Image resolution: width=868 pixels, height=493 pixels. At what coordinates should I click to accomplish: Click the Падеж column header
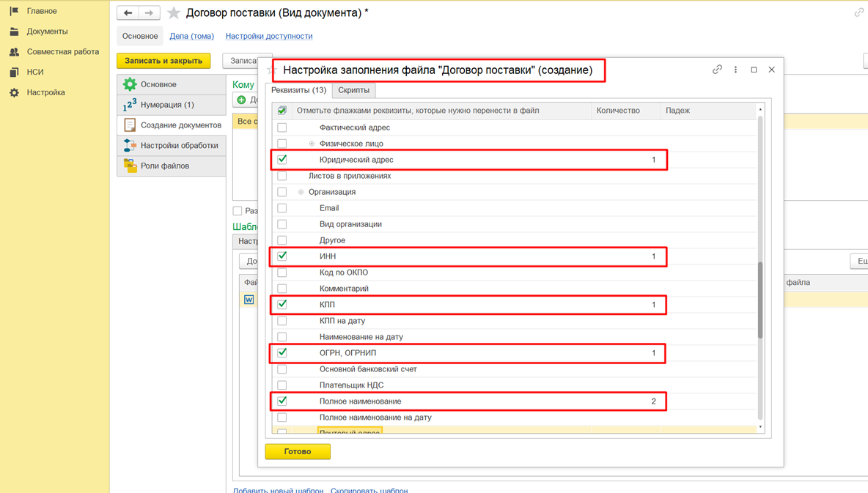pyautogui.click(x=709, y=111)
